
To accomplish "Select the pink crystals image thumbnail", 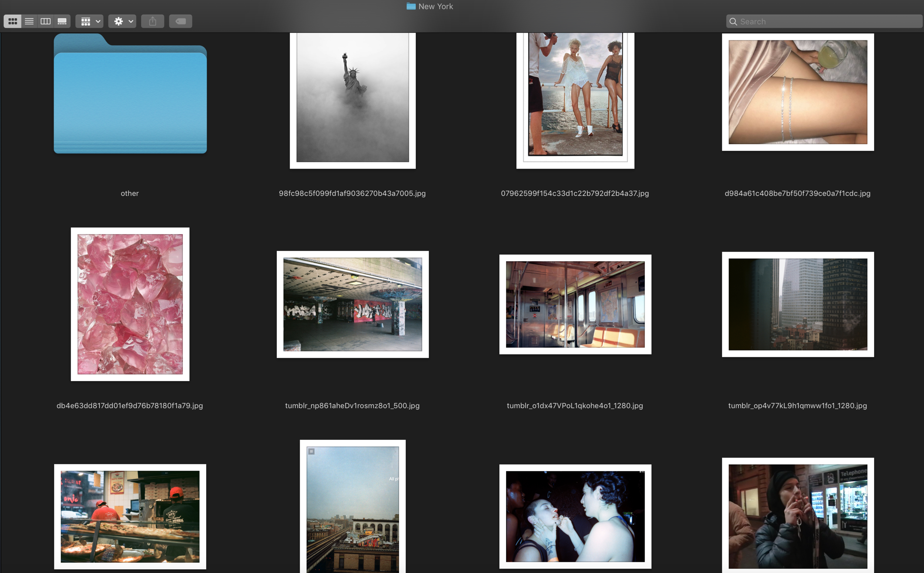I will [x=130, y=304].
